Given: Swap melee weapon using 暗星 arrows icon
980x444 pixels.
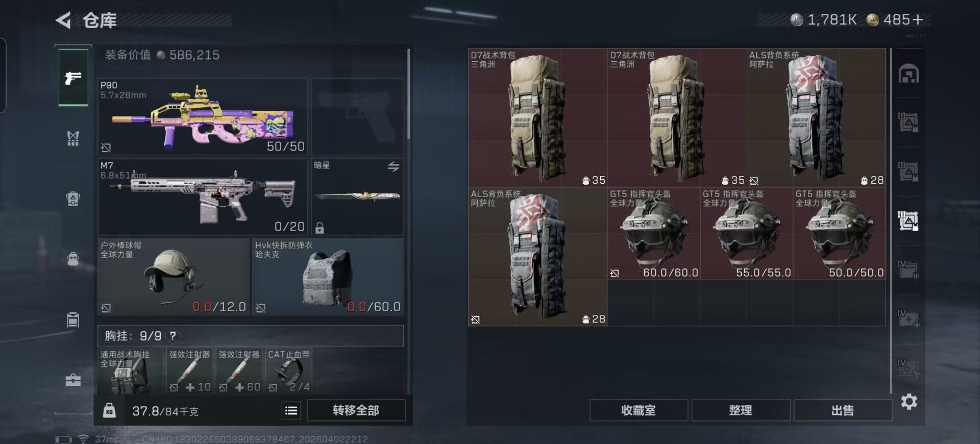Looking at the screenshot, I should point(393,166).
